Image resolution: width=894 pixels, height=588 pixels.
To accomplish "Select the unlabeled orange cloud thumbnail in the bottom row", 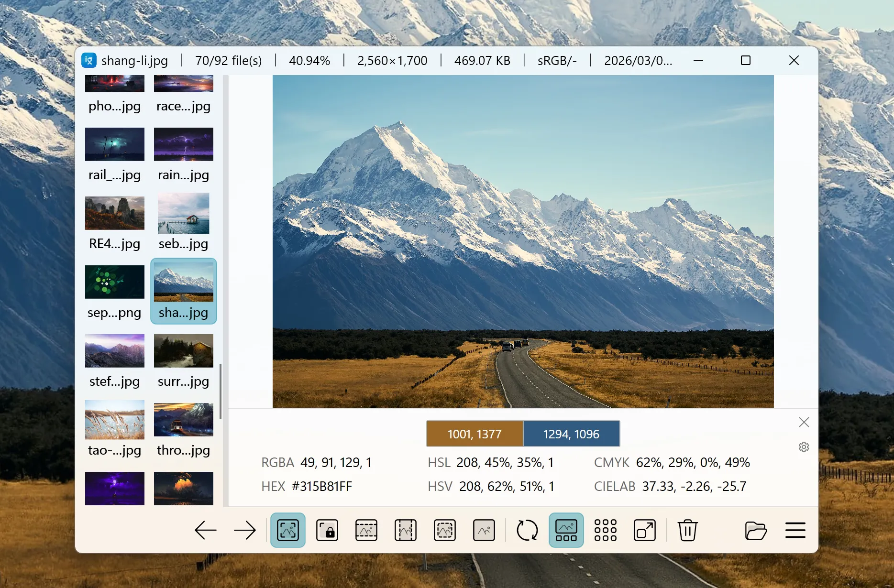I will pyautogui.click(x=184, y=489).
